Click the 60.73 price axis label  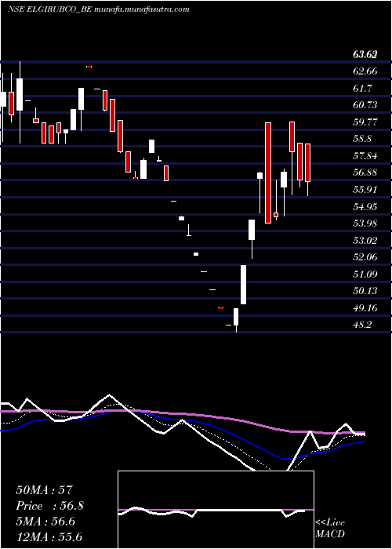366,105
